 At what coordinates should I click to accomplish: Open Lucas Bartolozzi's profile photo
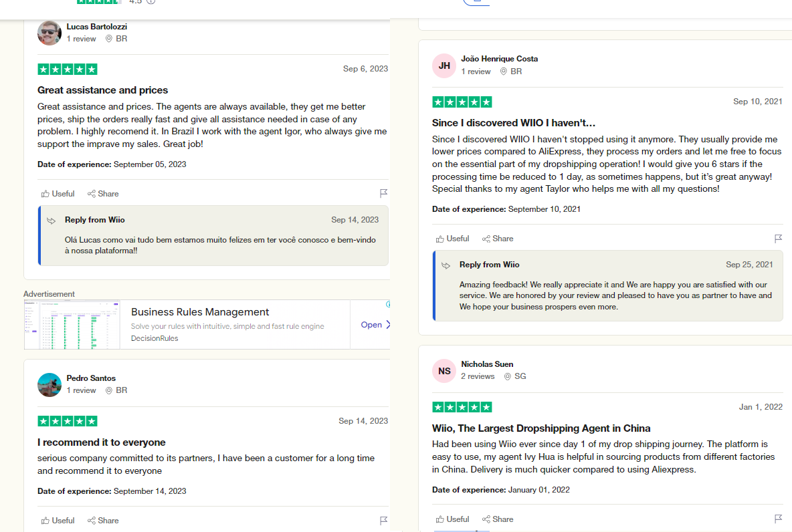pos(50,33)
